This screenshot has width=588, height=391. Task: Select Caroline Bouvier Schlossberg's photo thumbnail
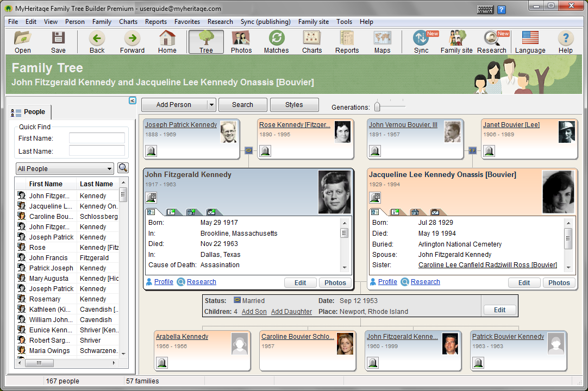coord(345,343)
